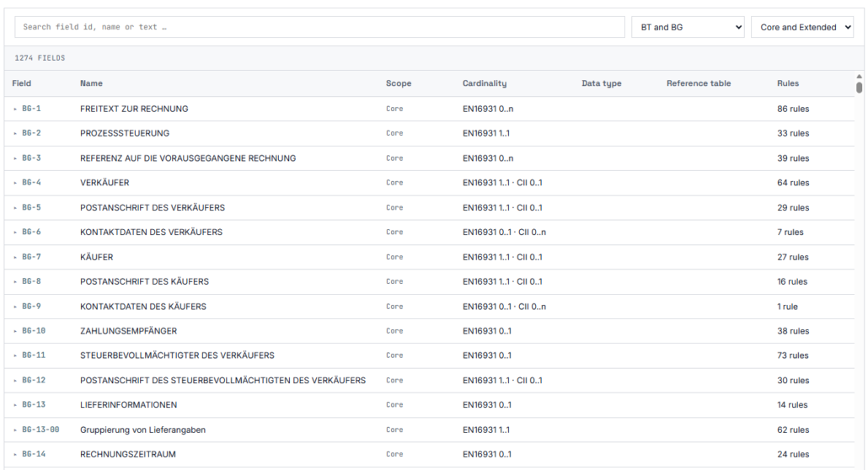Click the scrollbar up arrow
Image resolution: width=868 pixels, height=470 pixels.
(859, 77)
